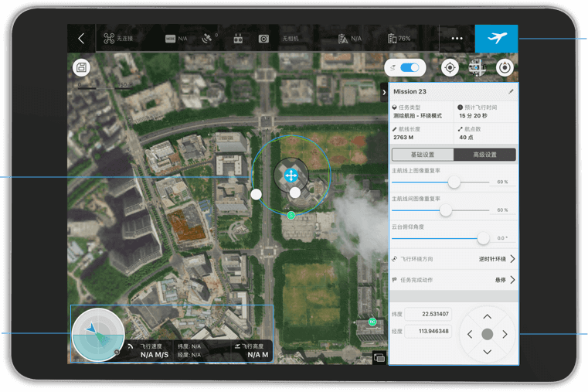Viewport: 588px width, 392px height.
Task: Switch to the 基础设置 tab
Action: pyautogui.click(x=423, y=155)
